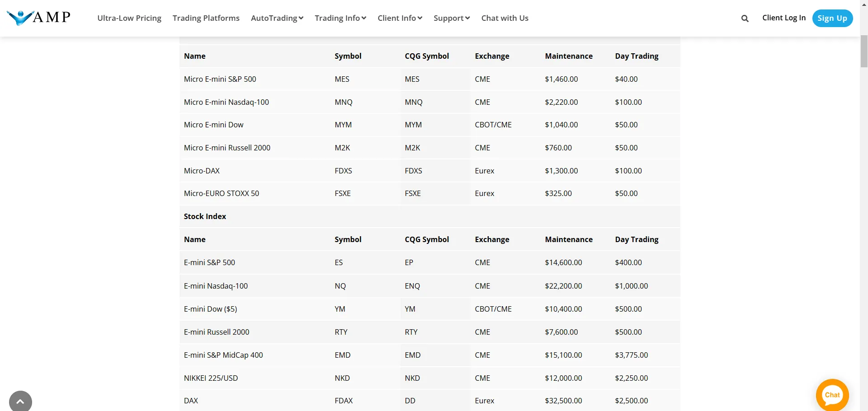Click the Micro E-mini Russell 2000 name
This screenshot has width=868, height=411.
tap(227, 148)
